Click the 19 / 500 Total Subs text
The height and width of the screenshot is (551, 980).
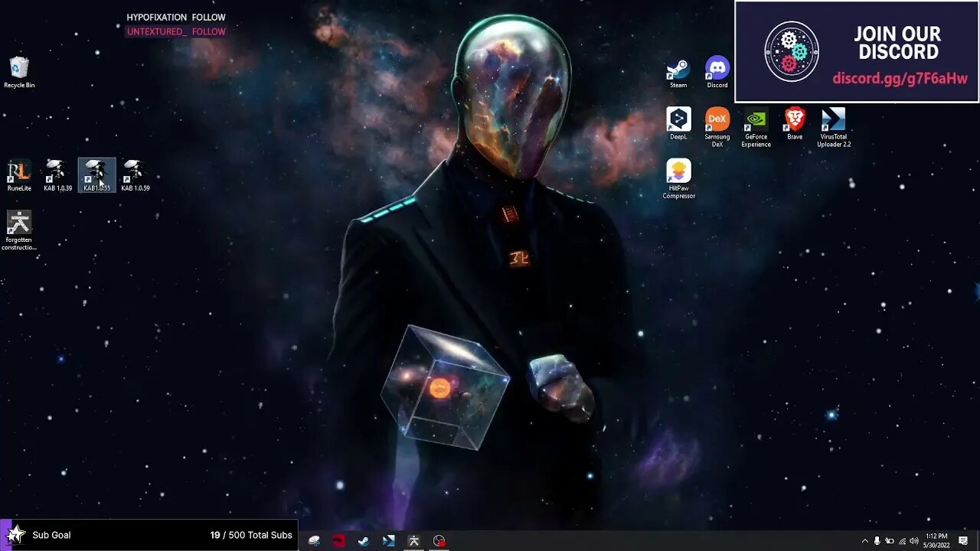click(251, 535)
